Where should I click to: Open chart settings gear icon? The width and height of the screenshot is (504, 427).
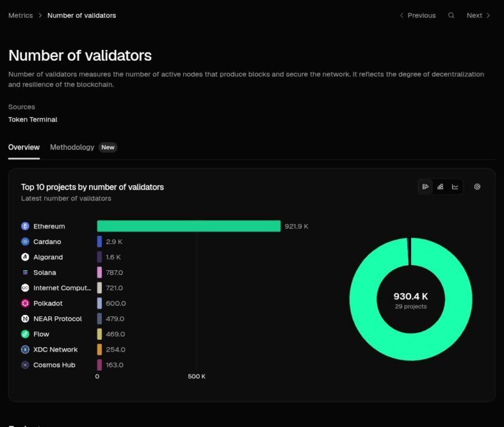coord(477,187)
